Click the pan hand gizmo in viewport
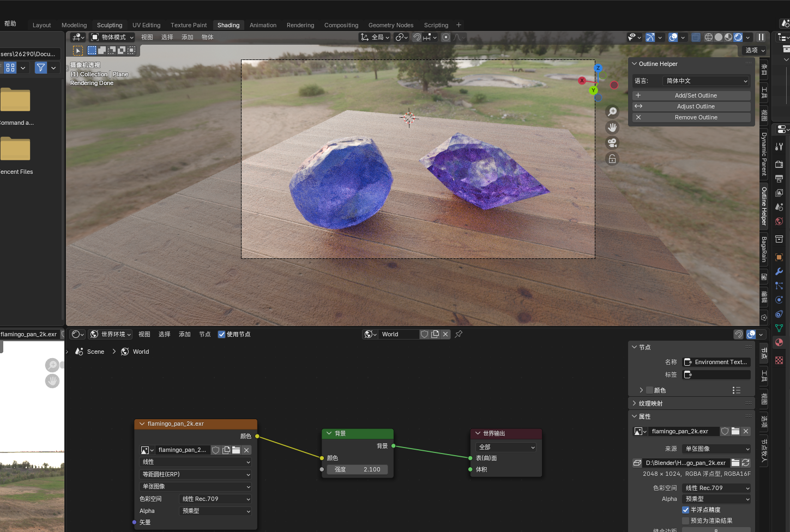Image resolution: width=790 pixels, height=532 pixels. pyautogui.click(x=612, y=127)
